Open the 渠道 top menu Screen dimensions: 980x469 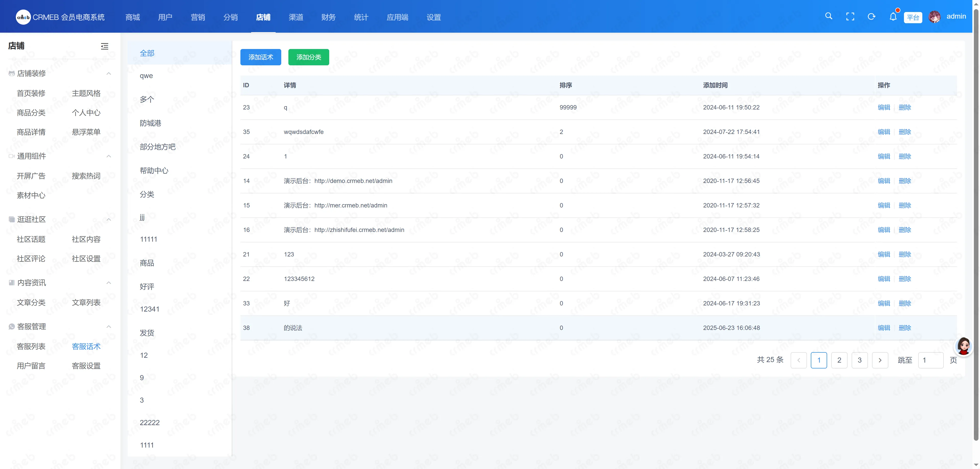[x=296, y=17]
